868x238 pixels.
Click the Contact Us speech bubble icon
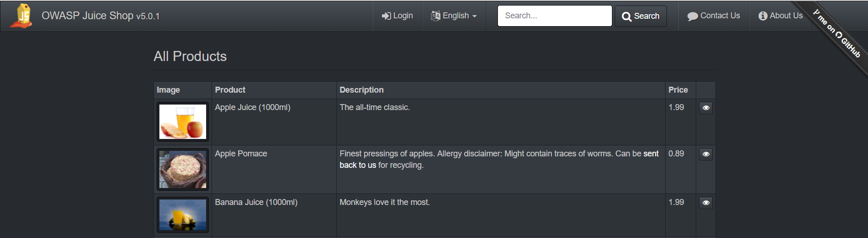[x=692, y=17]
